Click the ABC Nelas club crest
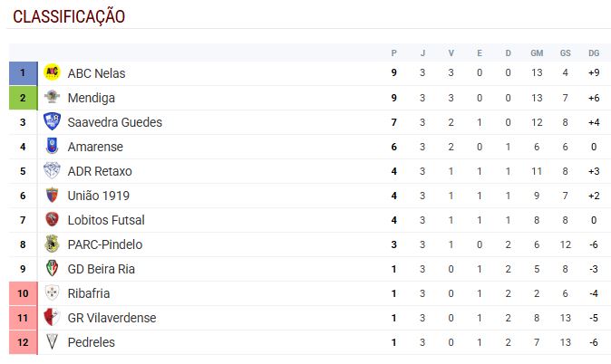This screenshot has width=611, height=364. pos(52,73)
